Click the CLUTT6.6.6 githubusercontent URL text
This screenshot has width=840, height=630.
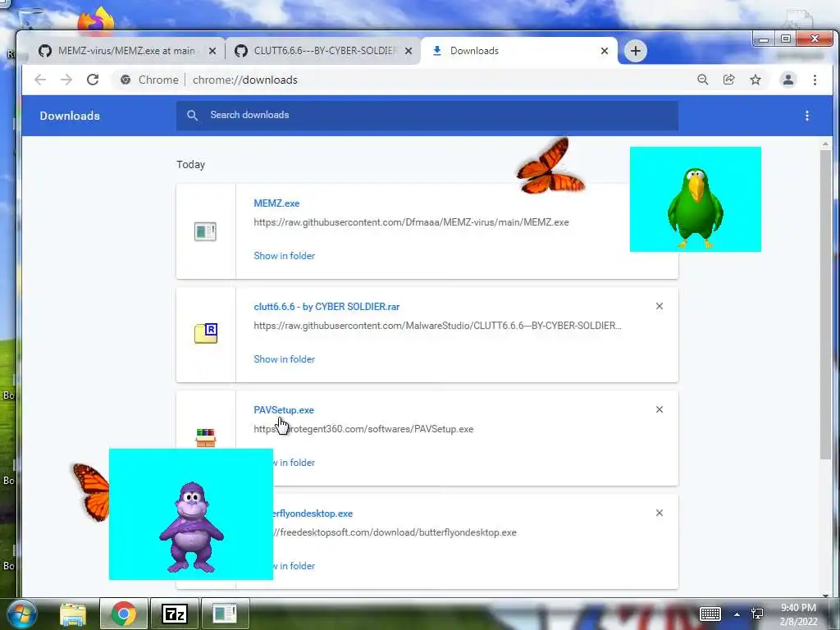[x=437, y=326]
